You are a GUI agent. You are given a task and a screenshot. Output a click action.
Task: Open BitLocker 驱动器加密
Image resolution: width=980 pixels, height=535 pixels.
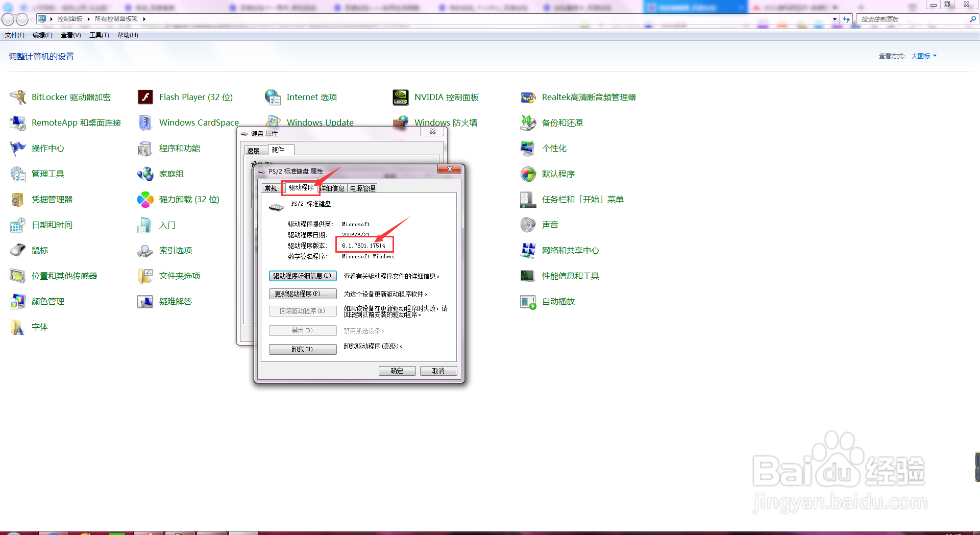click(x=71, y=97)
